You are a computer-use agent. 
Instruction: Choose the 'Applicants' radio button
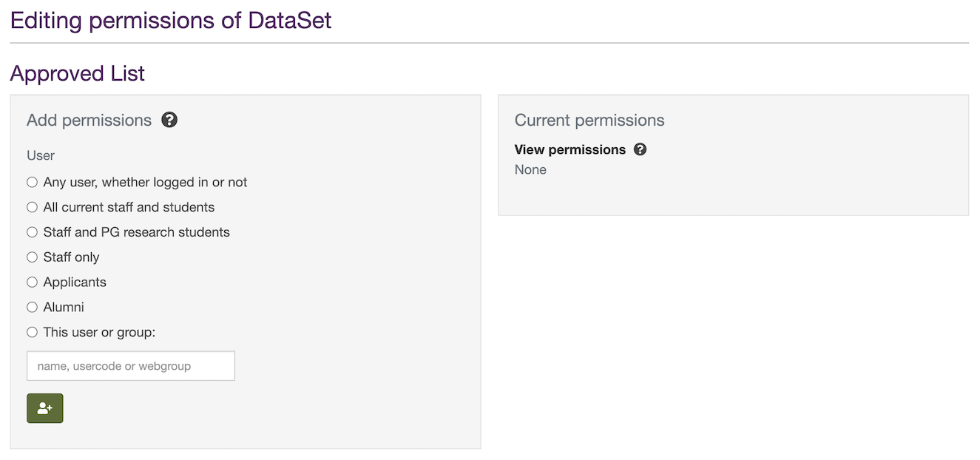33,283
